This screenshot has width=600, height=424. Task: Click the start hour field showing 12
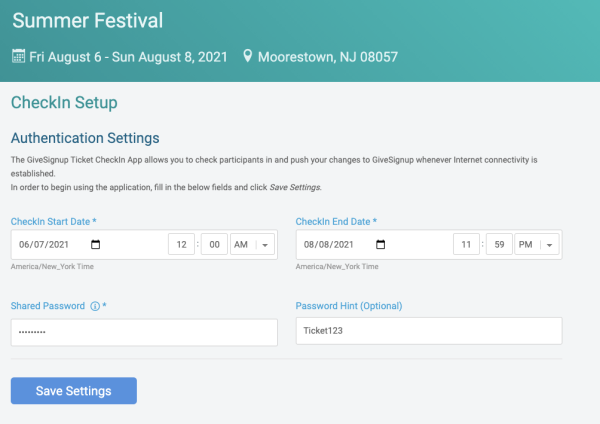click(181, 244)
